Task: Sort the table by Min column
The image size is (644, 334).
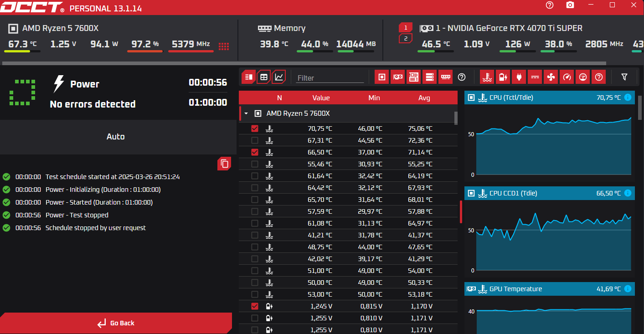Action: (x=375, y=98)
